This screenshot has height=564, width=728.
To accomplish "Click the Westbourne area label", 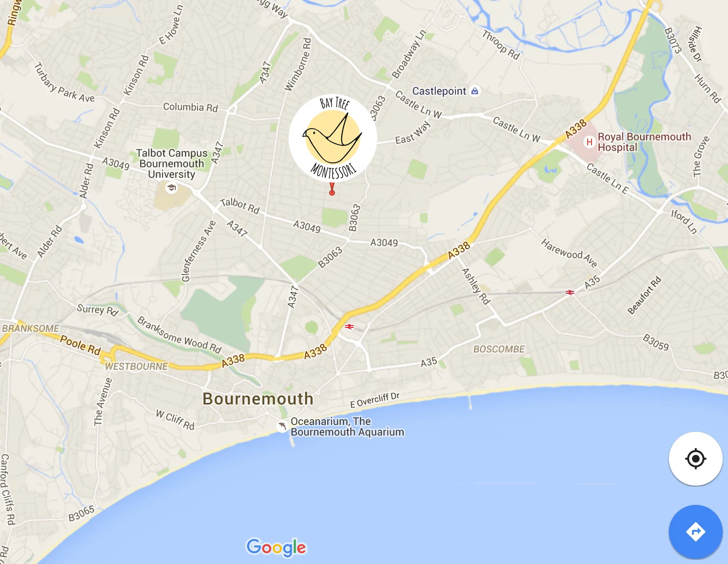I will pos(136,366).
